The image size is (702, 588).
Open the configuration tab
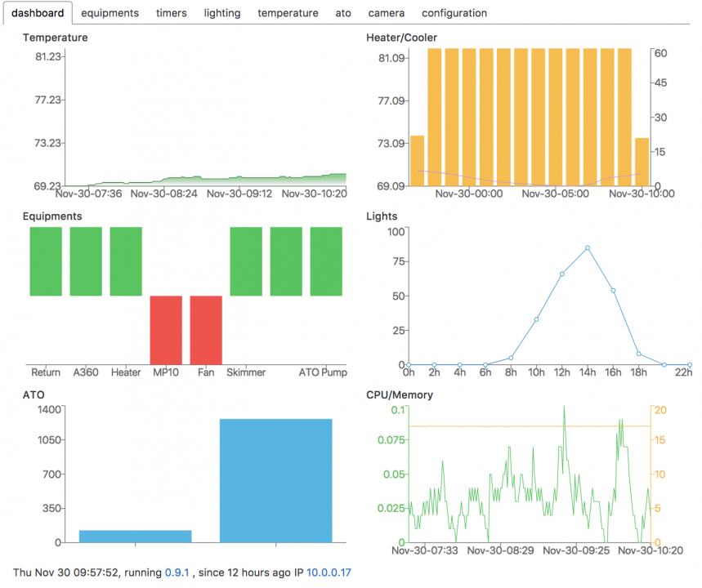point(454,13)
